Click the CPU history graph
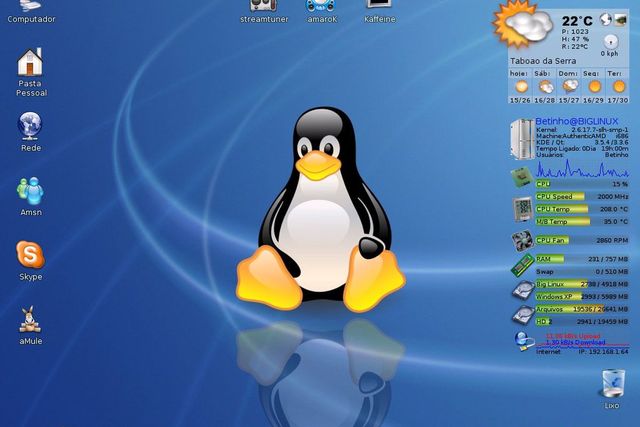 (x=582, y=169)
